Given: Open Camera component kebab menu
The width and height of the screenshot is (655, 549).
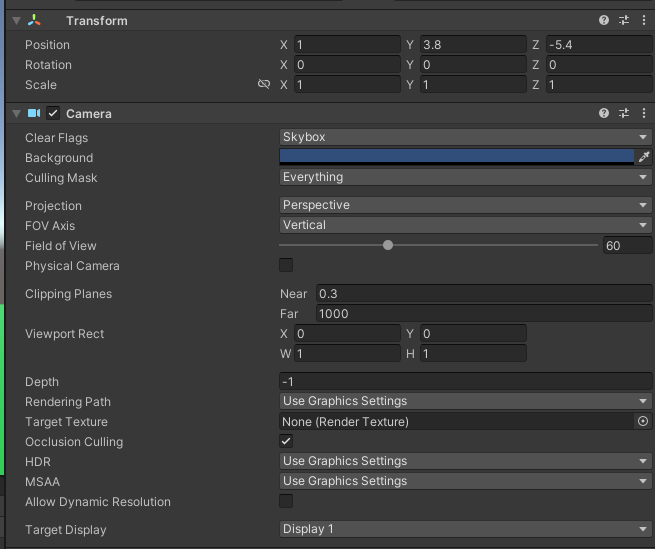Looking at the screenshot, I should (644, 113).
